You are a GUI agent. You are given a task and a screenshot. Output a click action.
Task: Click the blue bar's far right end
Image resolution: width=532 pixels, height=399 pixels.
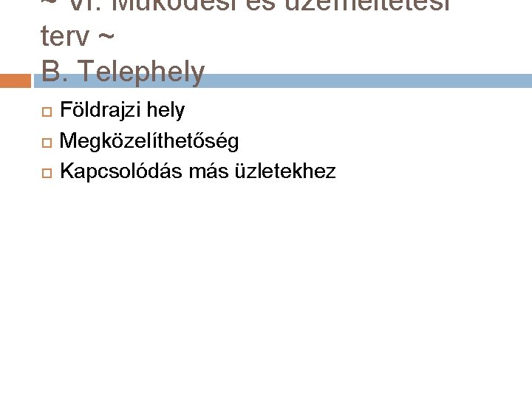click(526, 81)
